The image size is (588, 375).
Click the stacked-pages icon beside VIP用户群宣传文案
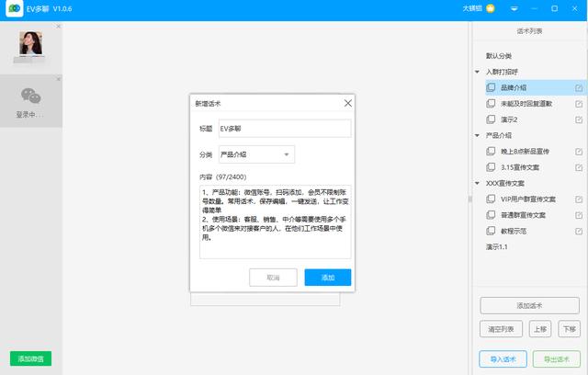tap(491, 199)
